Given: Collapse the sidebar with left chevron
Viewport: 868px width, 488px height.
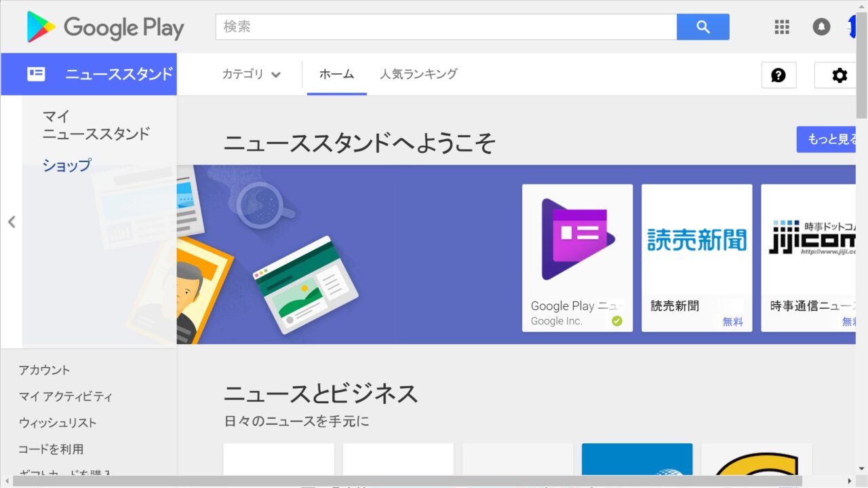Looking at the screenshot, I should coord(12,222).
